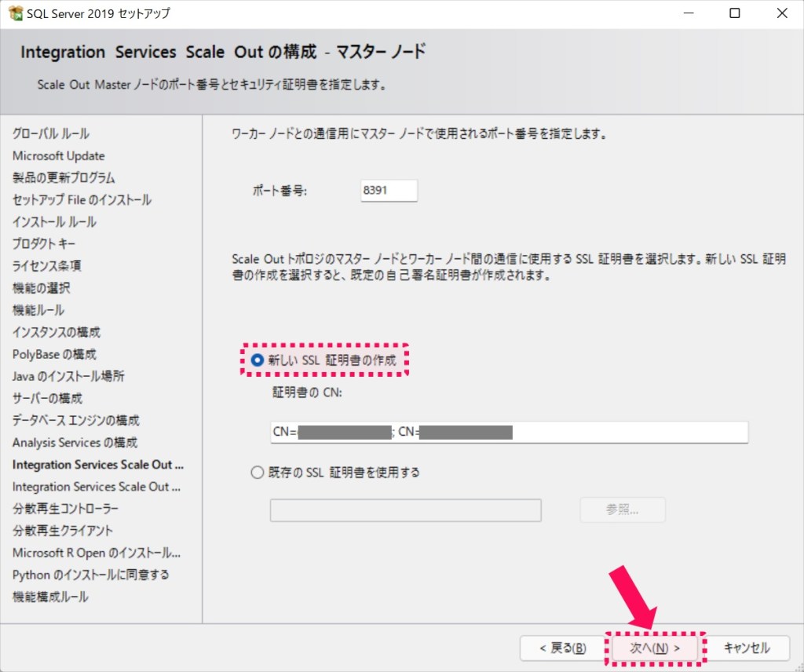Select the 既存の SSL 証明書を使用する radio button

click(258, 472)
